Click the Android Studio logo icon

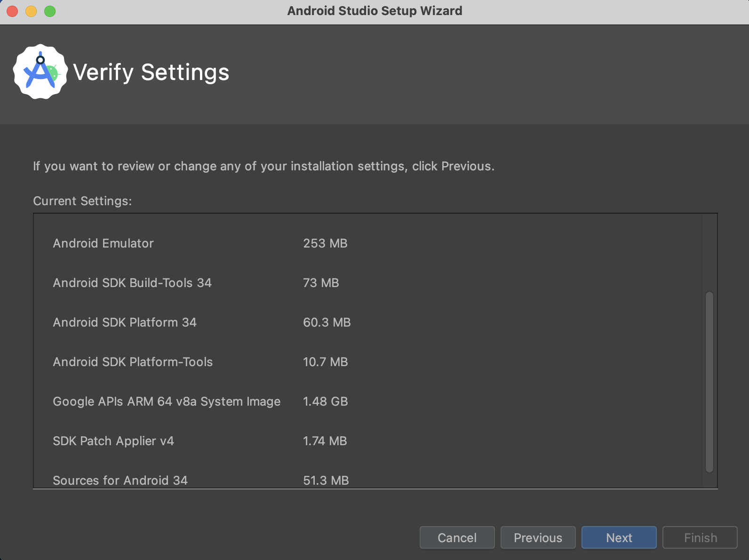click(x=40, y=72)
